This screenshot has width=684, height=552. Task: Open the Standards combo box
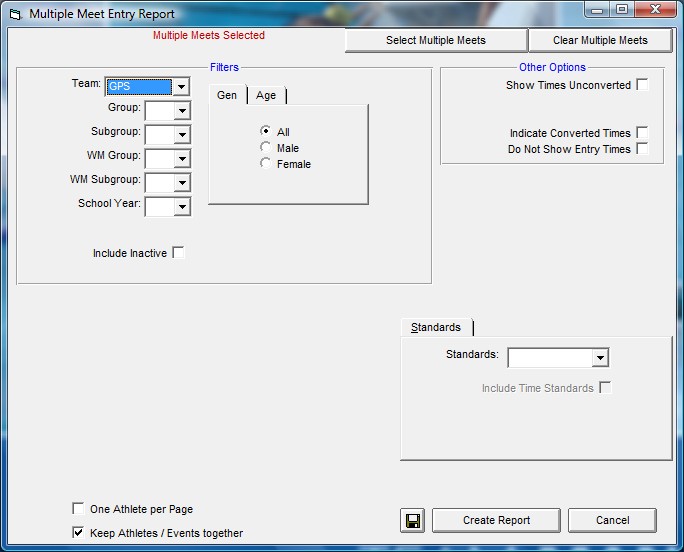pos(600,358)
